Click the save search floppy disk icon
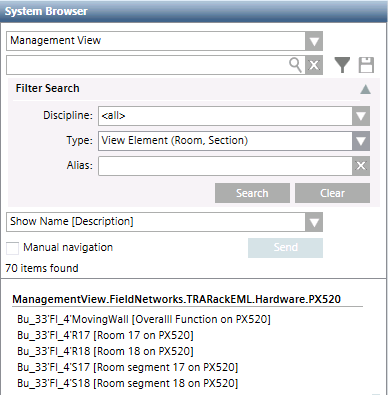Image resolution: width=388 pixels, height=395 pixels. click(x=366, y=65)
